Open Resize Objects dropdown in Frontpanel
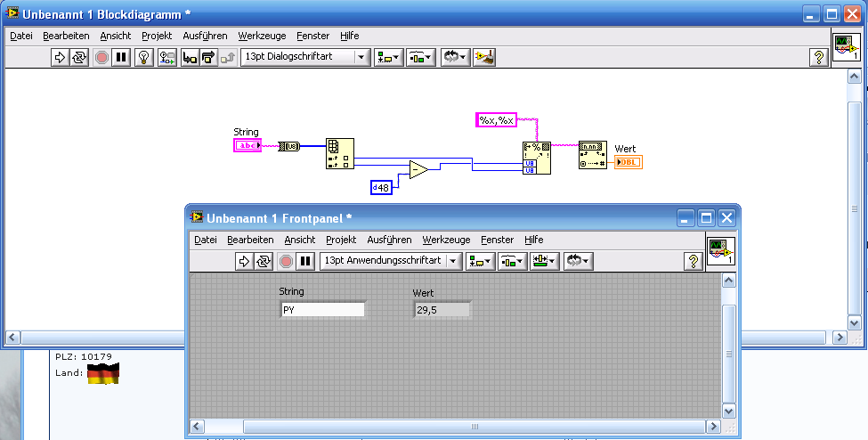The width and height of the screenshot is (868, 440). pos(545,261)
